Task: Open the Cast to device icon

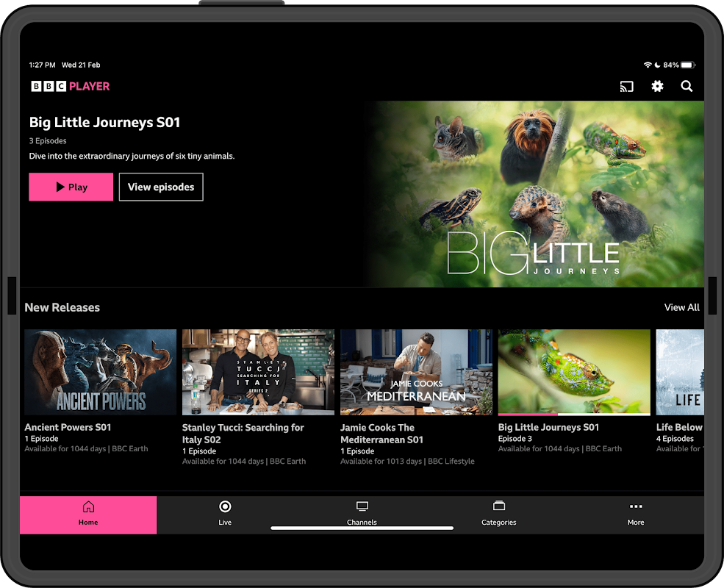Action: pyautogui.click(x=626, y=86)
